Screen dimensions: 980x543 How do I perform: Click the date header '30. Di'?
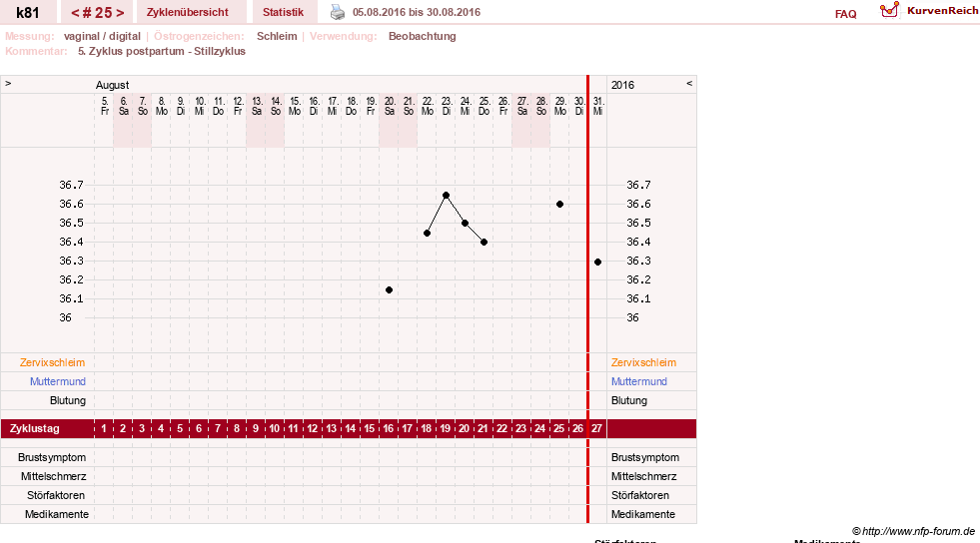579,106
